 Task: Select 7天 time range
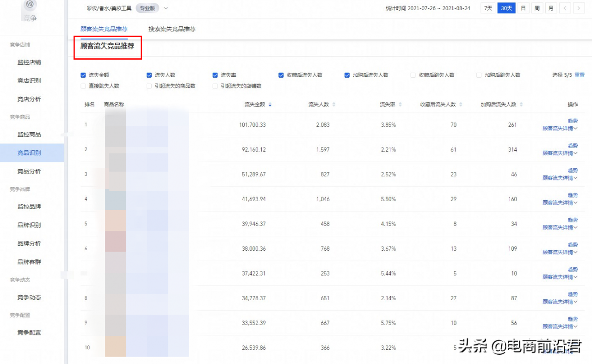pyautogui.click(x=487, y=8)
